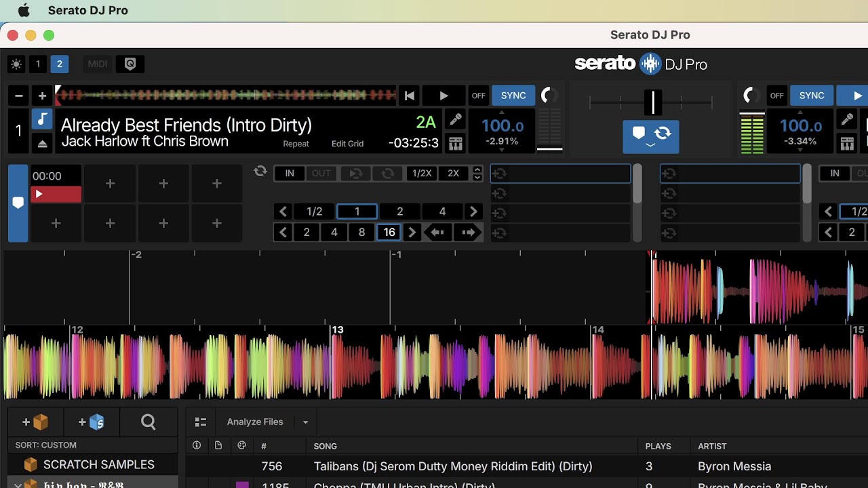Select the 1 beat auto loop on deck 1
This screenshot has height=488, width=868.
click(357, 212)
